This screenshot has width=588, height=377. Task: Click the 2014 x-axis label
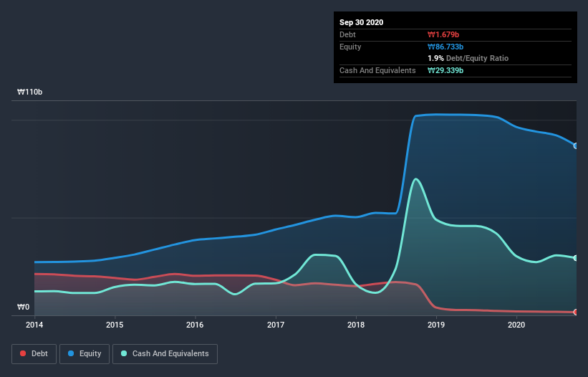34,325
